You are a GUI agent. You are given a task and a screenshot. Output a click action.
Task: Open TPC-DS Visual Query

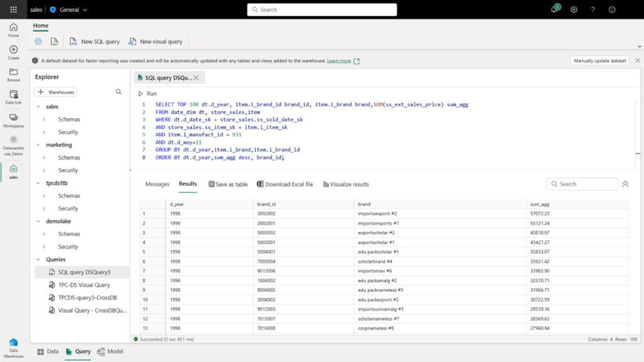pos(82,285)
